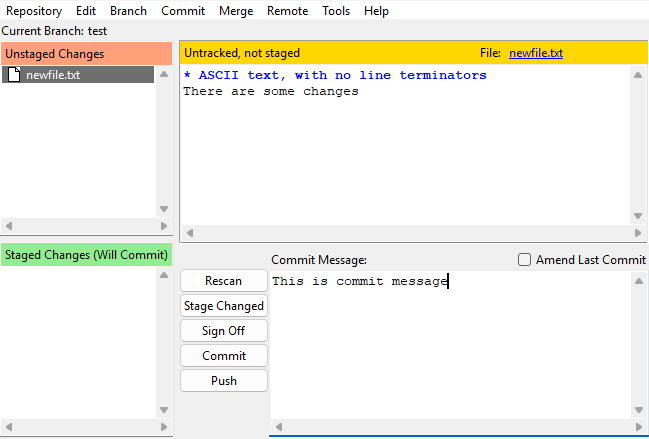Open the Edit menu
This screenshot has height=439, width=649.
coord(86,11)
